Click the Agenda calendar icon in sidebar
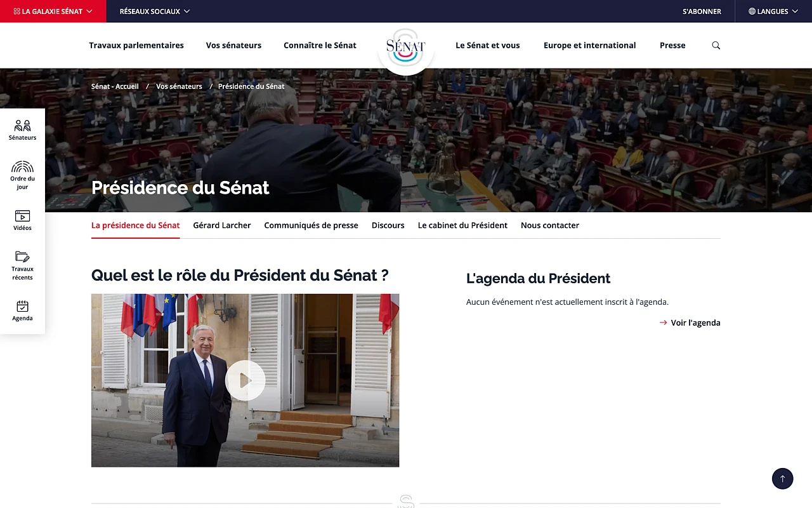 [x=22, y=306]
